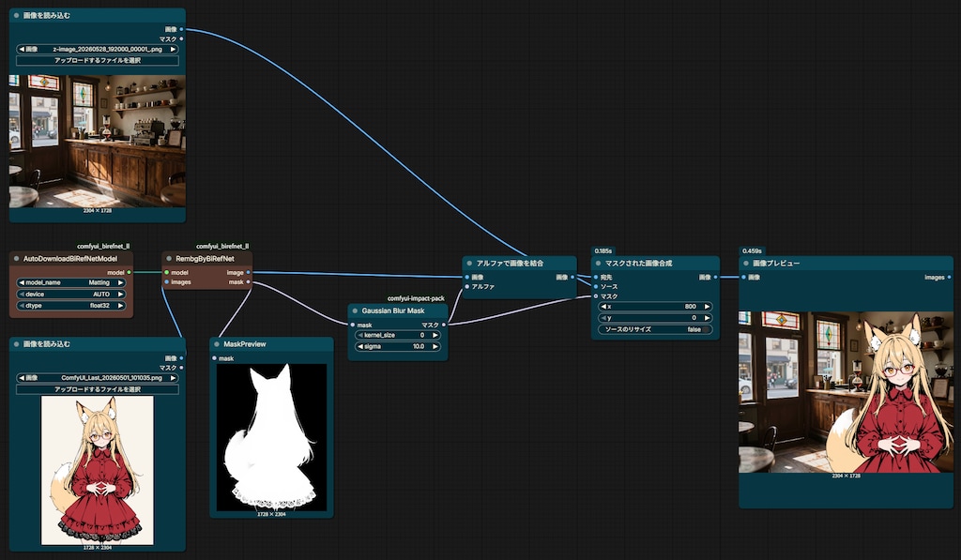Click the lower アップロードするファイルを選択 button
The width and height of the screenshot is (961, 560).
coord(98,389)
